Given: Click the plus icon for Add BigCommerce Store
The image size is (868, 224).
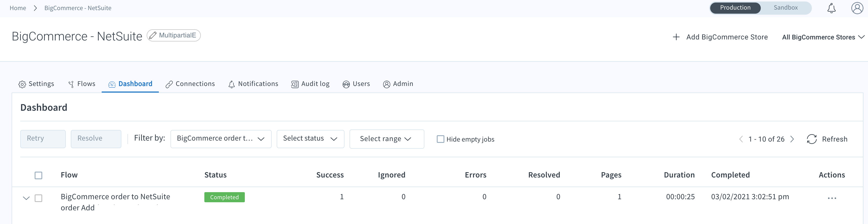Looking at the screenshot, I should tap(676, 37).
